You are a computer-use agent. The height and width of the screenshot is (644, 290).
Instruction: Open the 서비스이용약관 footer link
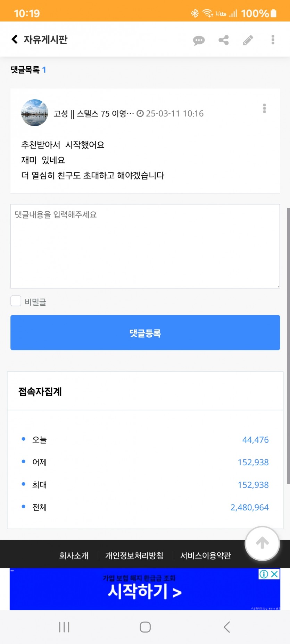[x=206, y=556]
